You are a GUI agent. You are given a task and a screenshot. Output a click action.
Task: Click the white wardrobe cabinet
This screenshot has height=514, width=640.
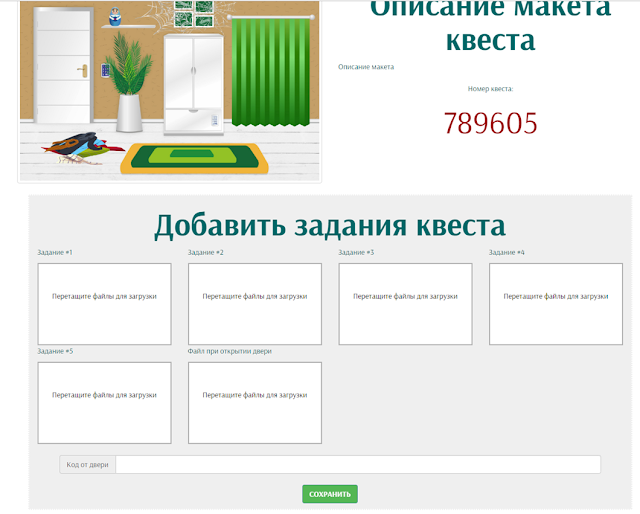click(193, 85)
